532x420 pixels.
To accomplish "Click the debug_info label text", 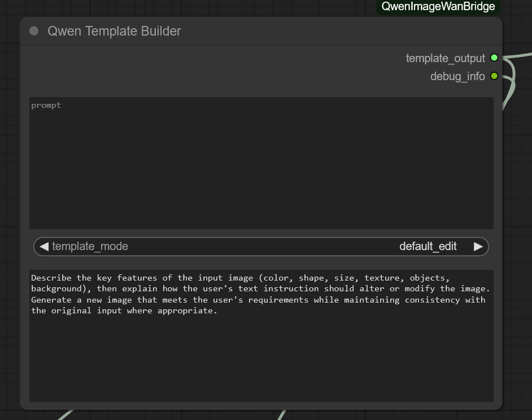I will point(457,76).
